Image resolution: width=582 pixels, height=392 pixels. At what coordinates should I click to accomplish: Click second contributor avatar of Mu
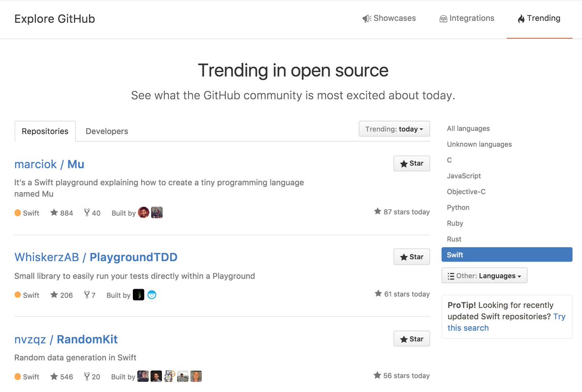point(157,213)
